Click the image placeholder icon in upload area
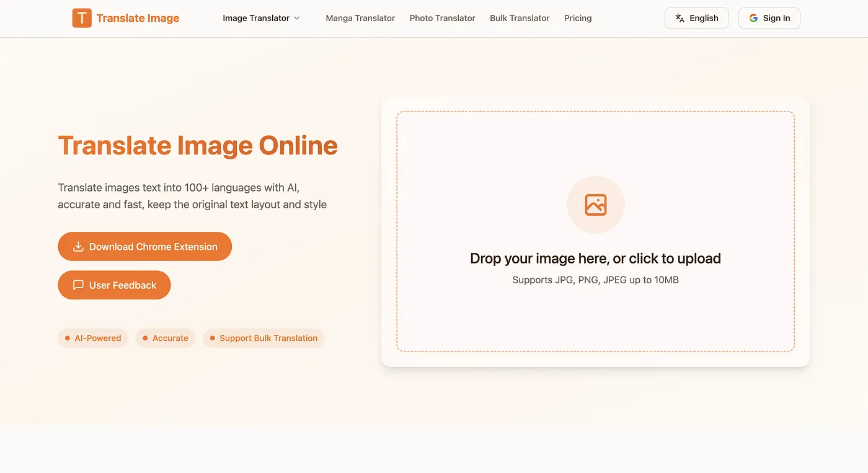 596,205
